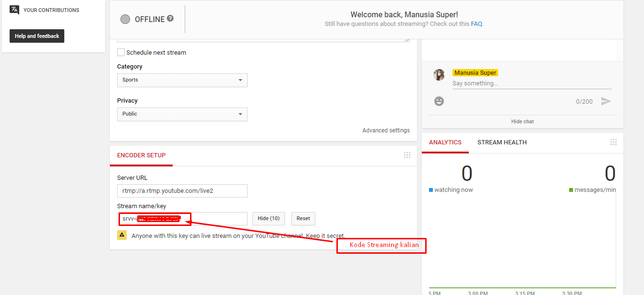The height and width of the screenshot is (295, 644).
Task: Click the gray offline status circle
Action: click(125, 19)
